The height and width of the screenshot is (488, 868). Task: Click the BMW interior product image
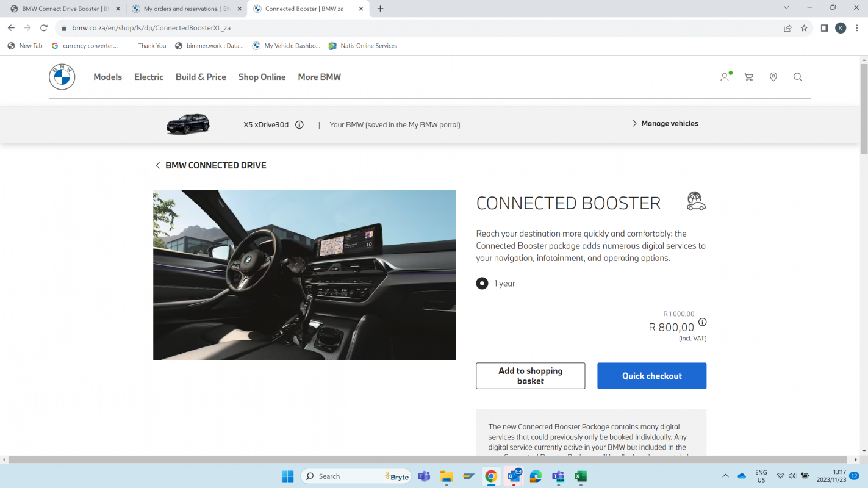(304, 274)
